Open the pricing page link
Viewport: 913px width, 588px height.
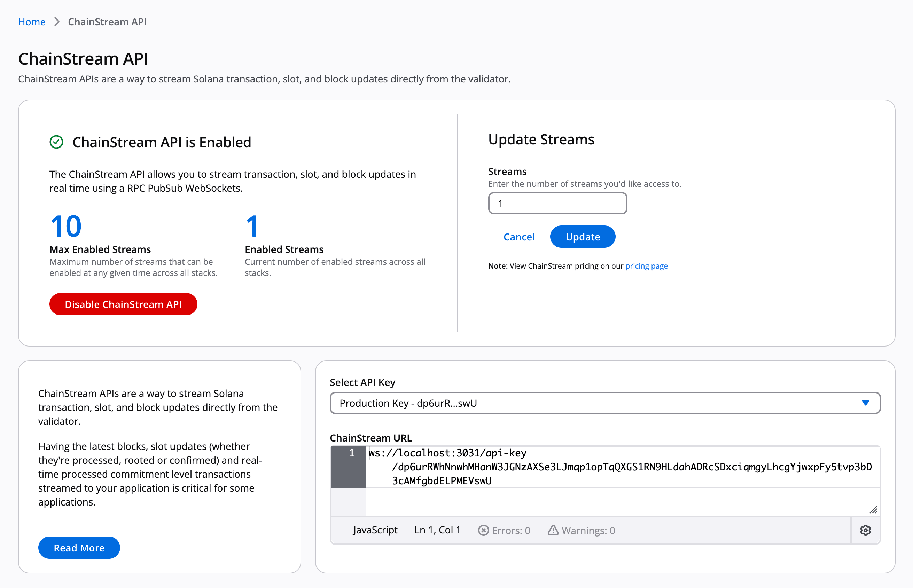click(646, 266)
